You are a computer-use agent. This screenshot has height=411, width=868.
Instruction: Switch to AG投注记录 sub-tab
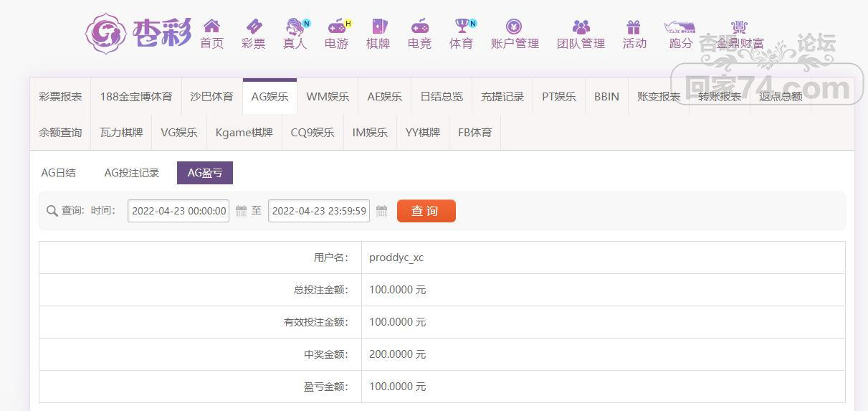coord(132,173)
